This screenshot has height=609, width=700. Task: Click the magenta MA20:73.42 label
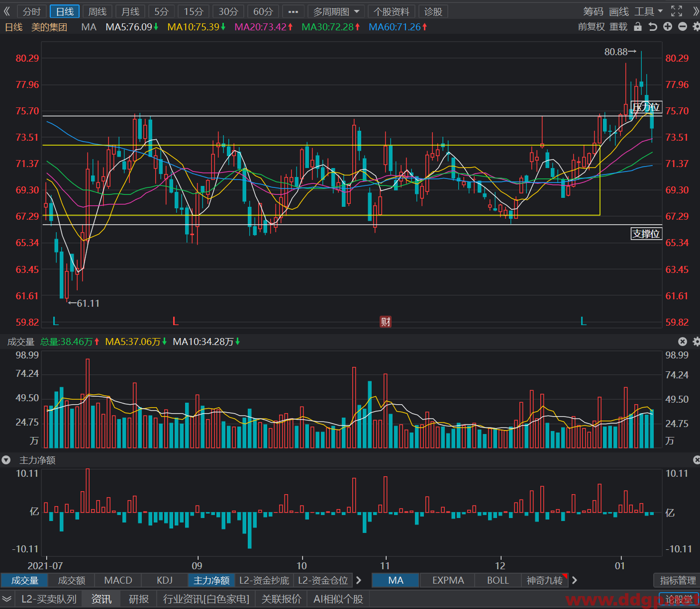(x=263, y=27)
